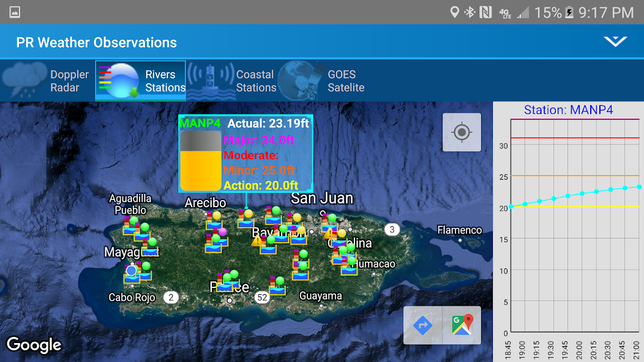This screenshot has height=362, width=644.
Task: Tap the my-location crosshair button
Action: pyautogui.click(x=462, y=132)
